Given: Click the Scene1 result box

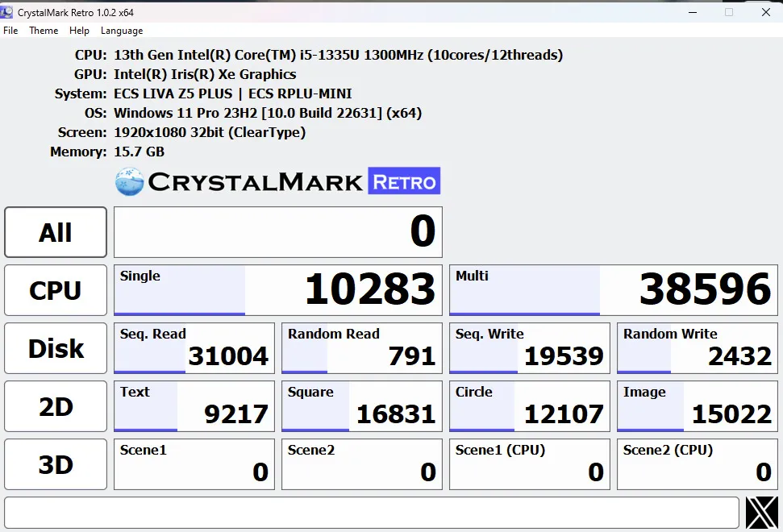Looking at the screenshot, I should (194, 464).
